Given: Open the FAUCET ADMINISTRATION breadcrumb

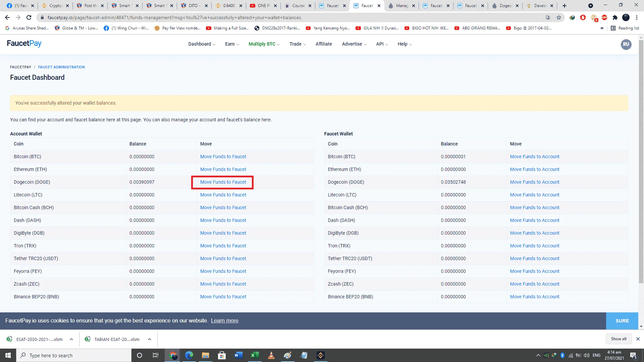Looking at the screenshot, I should [61, 67].
